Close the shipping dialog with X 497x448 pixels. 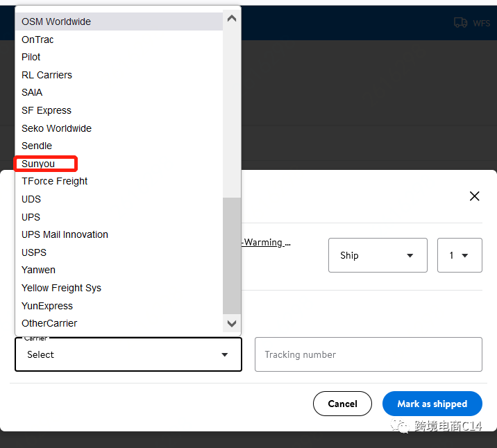(x=475, y=196)
